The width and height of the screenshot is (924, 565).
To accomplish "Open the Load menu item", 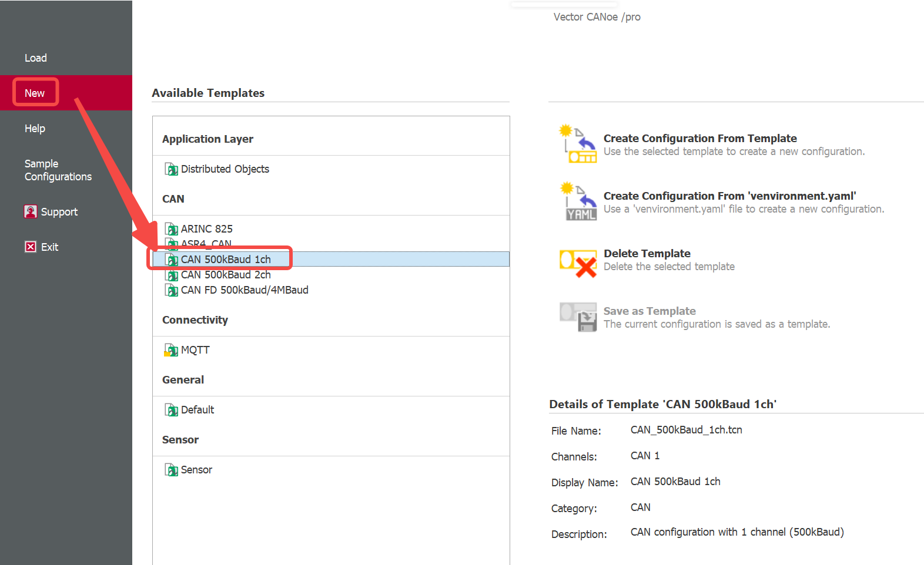I will click(x=36, y=58).
